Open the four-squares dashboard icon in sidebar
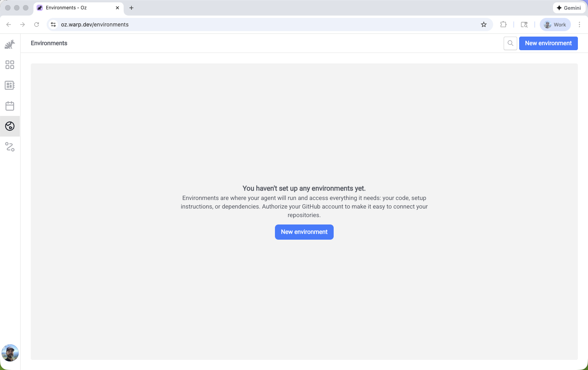 pos(10,65)
